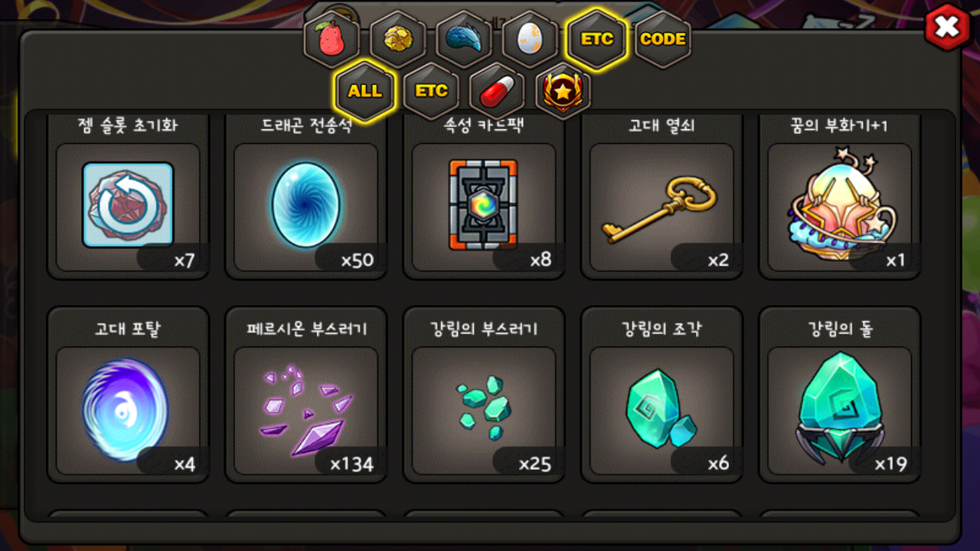Select the purple ancient portal item
Viewport: 980px width, 551px height.
[x=128, y=395]
